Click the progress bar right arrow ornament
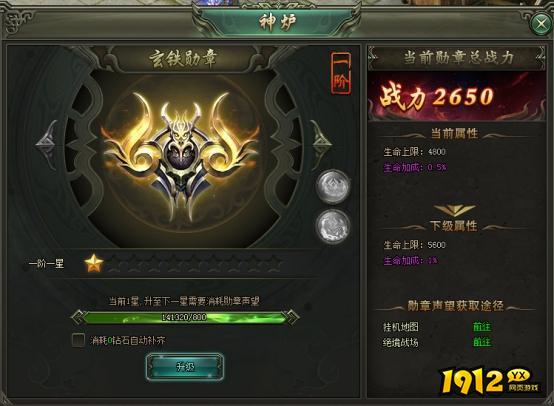This screenshot has width=554, height=406. (x=293, y=317)
